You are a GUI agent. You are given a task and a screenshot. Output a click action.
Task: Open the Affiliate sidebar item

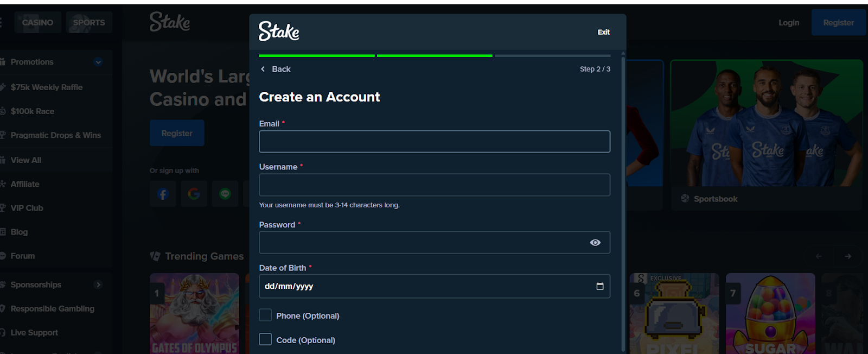[25, 184]
